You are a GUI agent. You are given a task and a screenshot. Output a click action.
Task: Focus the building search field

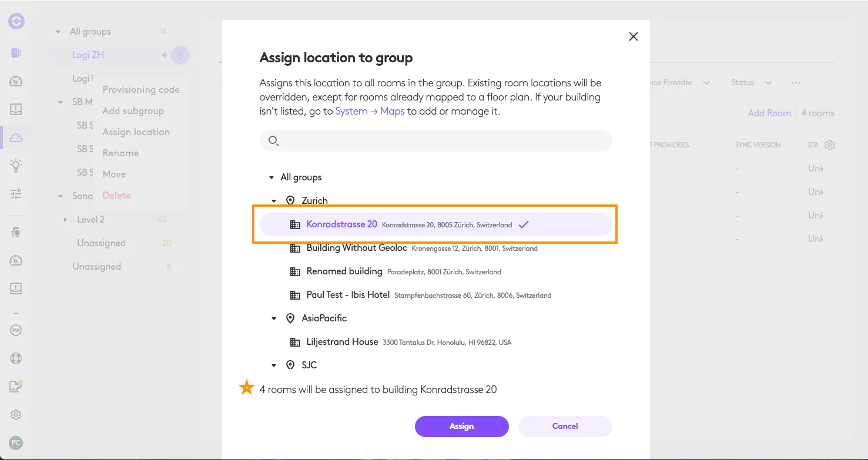(441, 141)
